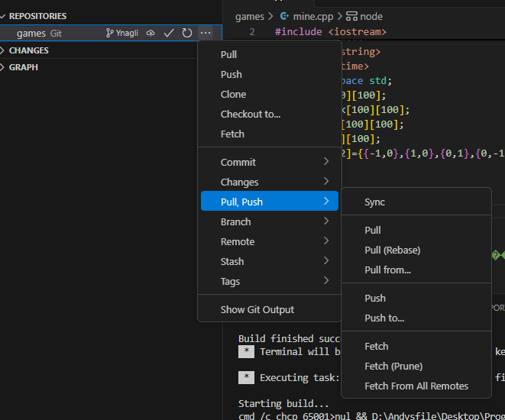Image resolution: width=505 pixels, height=420 pixels.
Task: Open the Pull, Push submenu
Action: click(x=269, y=202)
